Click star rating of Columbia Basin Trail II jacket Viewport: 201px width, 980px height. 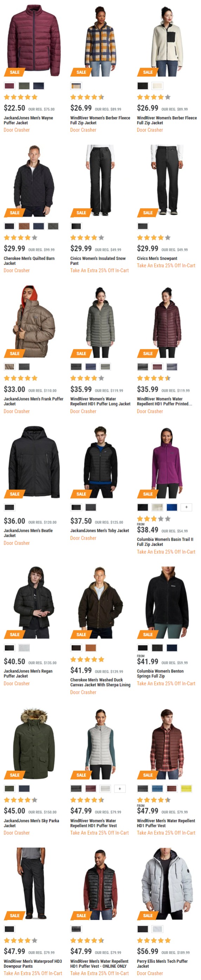coord(154,519)
